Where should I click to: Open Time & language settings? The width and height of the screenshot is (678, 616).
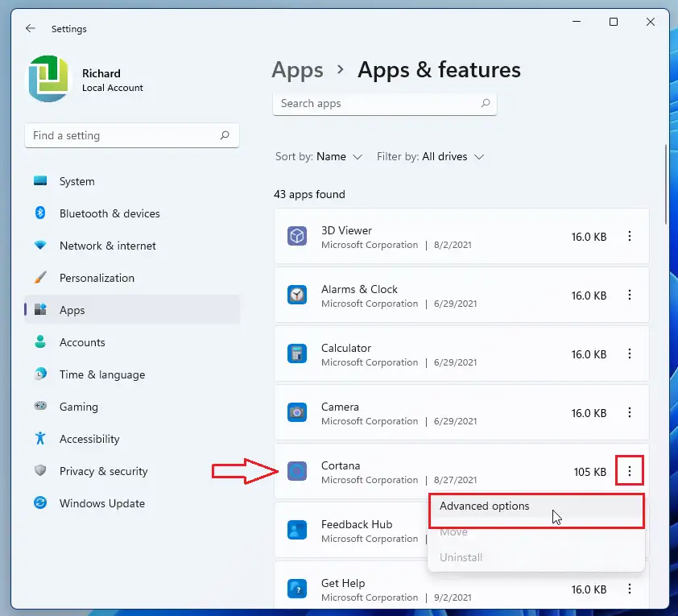(132, 374)
